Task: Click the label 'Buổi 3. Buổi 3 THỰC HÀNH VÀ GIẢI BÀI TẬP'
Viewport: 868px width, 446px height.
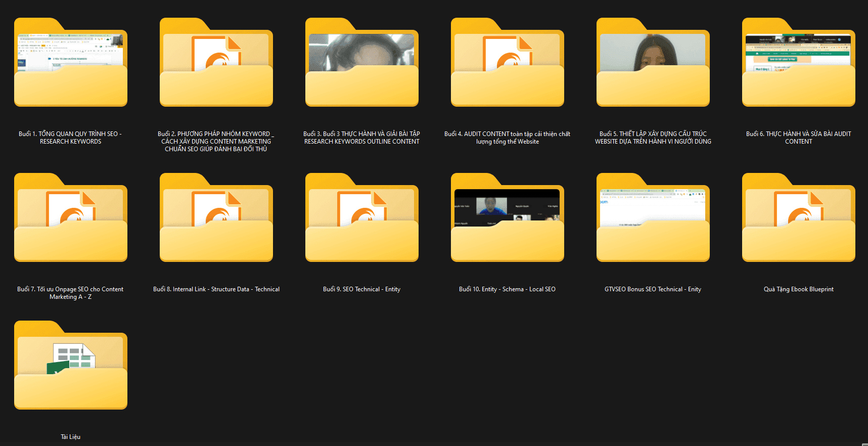Action: [361, 138]
